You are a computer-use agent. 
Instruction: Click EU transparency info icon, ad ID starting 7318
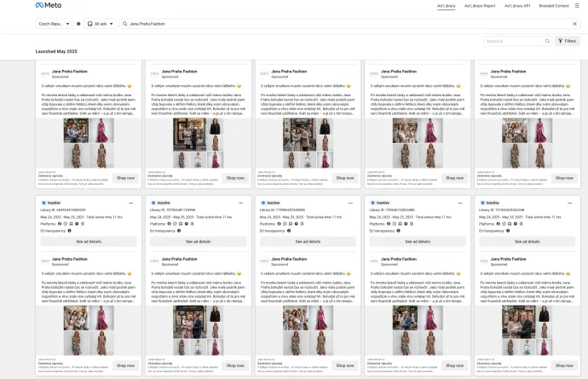[x=508, y=231]
